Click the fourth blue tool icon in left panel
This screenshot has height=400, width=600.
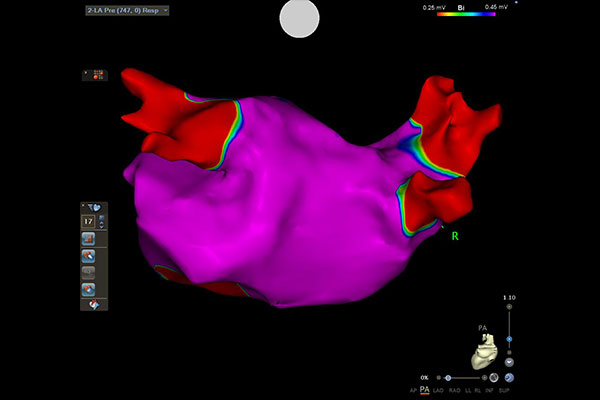(x=88, y=290)
